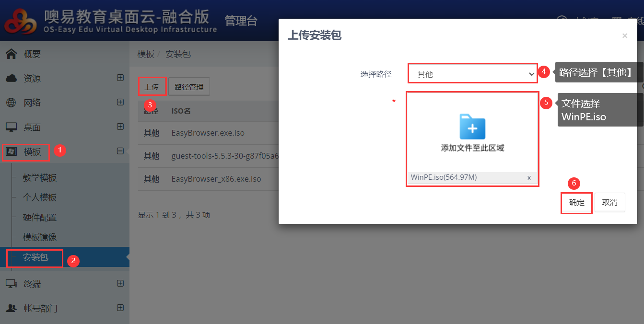The width and height of the screenshot is (644, 324).
Task: Click the 路径管理 button
Action: click(189, 87)
